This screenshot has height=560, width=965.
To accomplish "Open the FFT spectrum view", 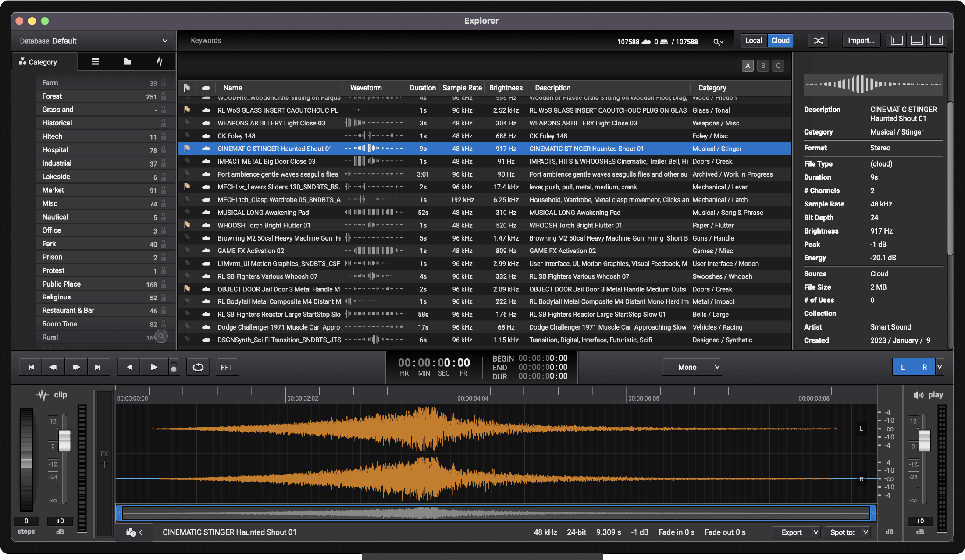I will tap(227, 367).
